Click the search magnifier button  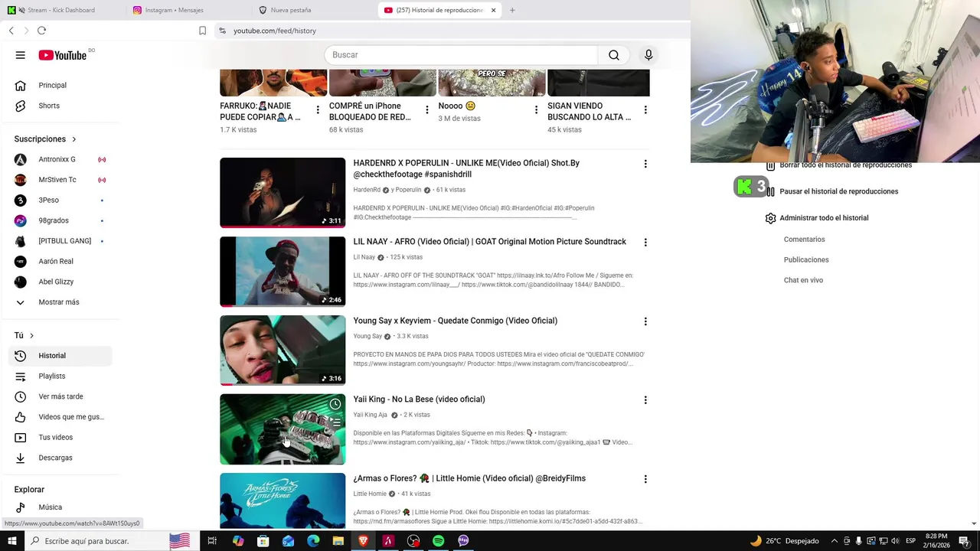[x=614, y=55]
